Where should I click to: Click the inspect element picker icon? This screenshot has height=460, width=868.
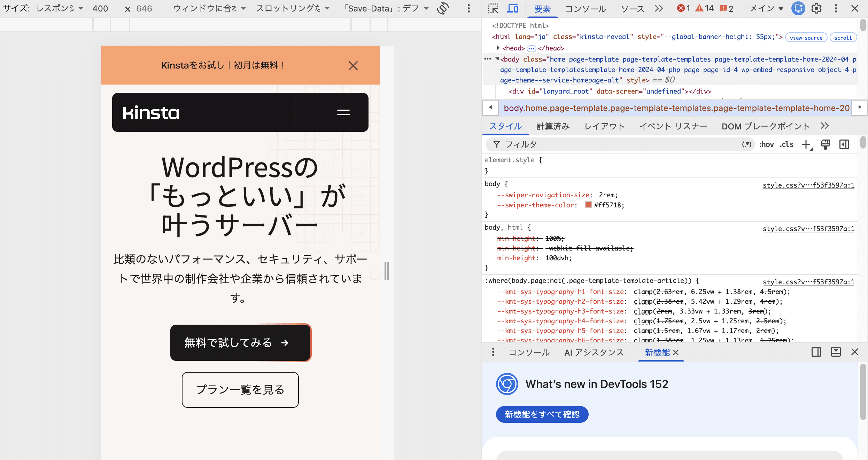pyautogui.click(x=493, y=8)
